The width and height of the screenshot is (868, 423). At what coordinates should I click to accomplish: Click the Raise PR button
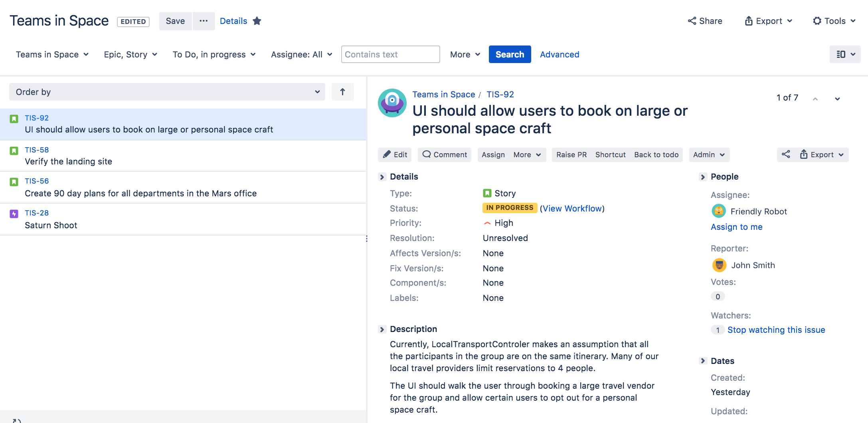pos(571,154)
